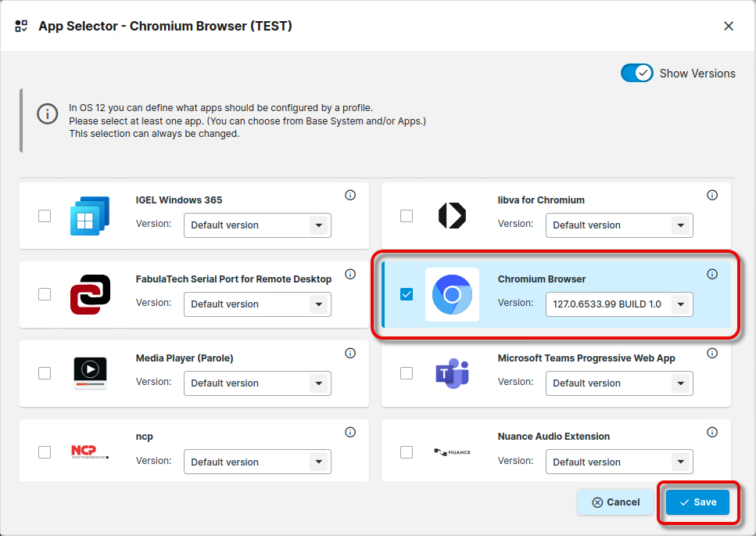
Task: Open info icon for libva for Chromium
Action: 712,196
